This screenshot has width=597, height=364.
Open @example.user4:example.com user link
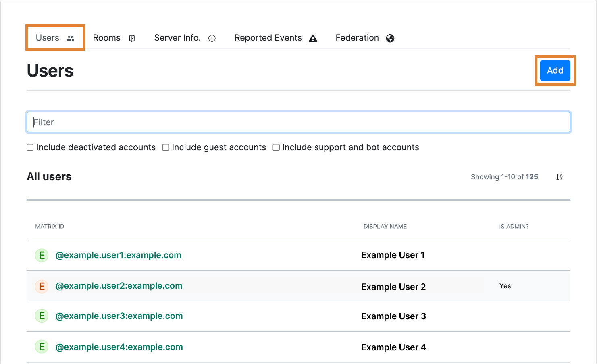coord(119,347)
